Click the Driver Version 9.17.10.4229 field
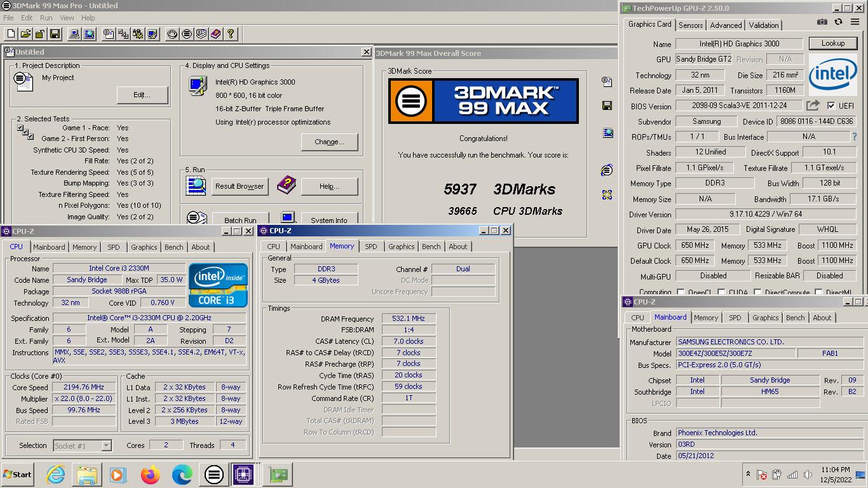868x488 pixels. coord(766,214)
